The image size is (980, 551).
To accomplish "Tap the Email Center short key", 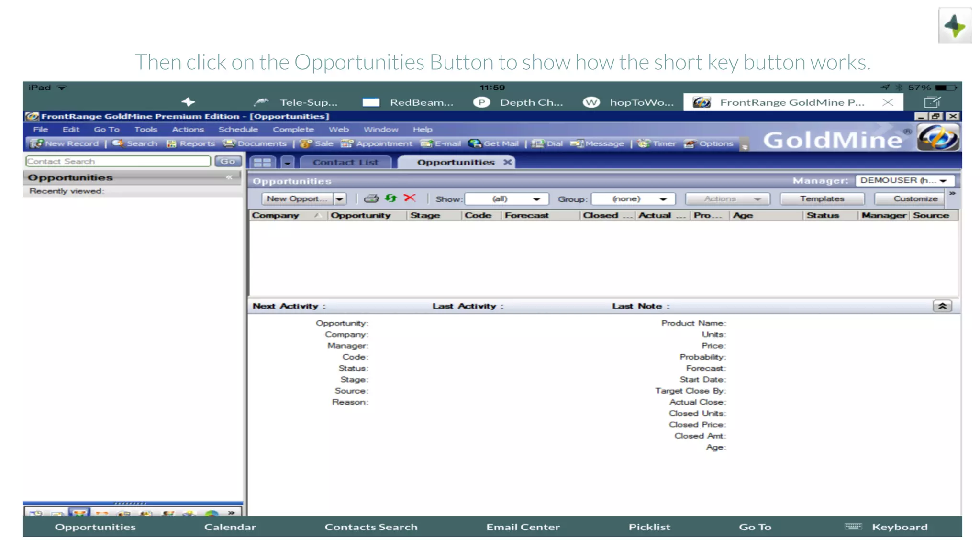I will 523,527.
